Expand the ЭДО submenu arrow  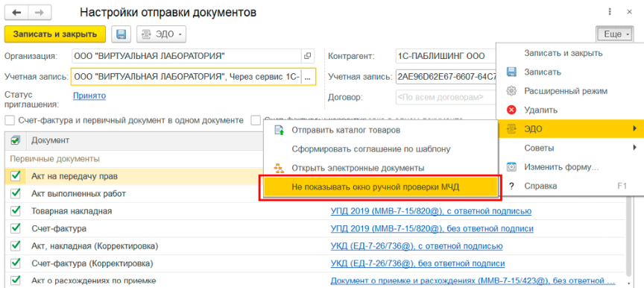click(x=635, y=129)
